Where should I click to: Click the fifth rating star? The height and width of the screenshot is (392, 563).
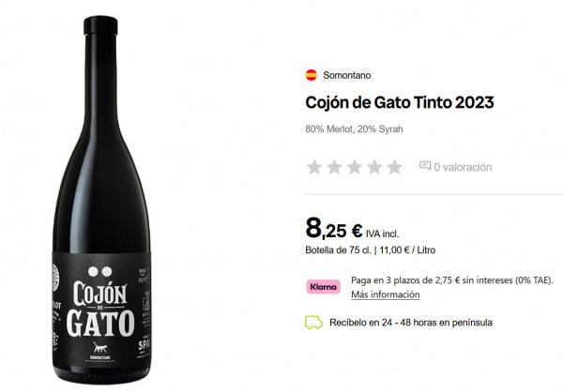[x=394, y=167]
